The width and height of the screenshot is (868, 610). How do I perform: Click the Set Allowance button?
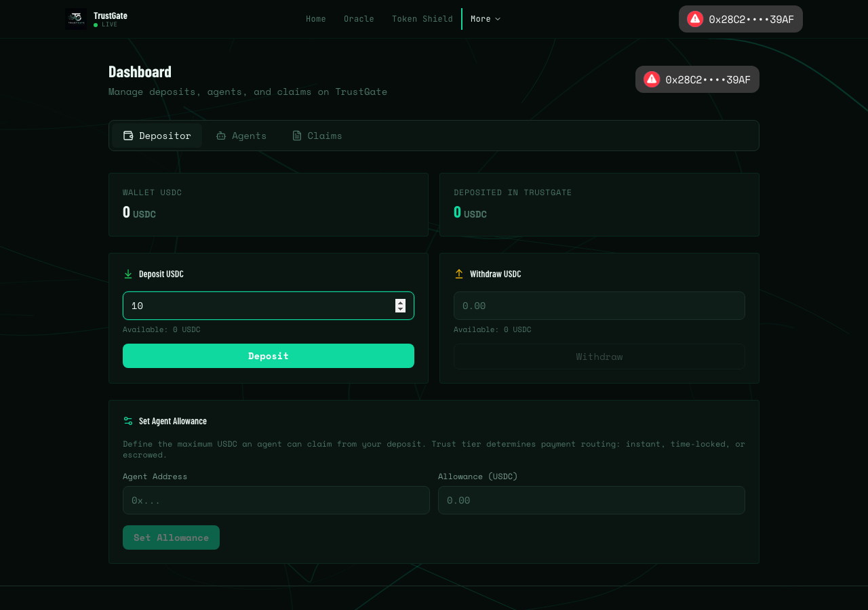[x=171, y=537]
